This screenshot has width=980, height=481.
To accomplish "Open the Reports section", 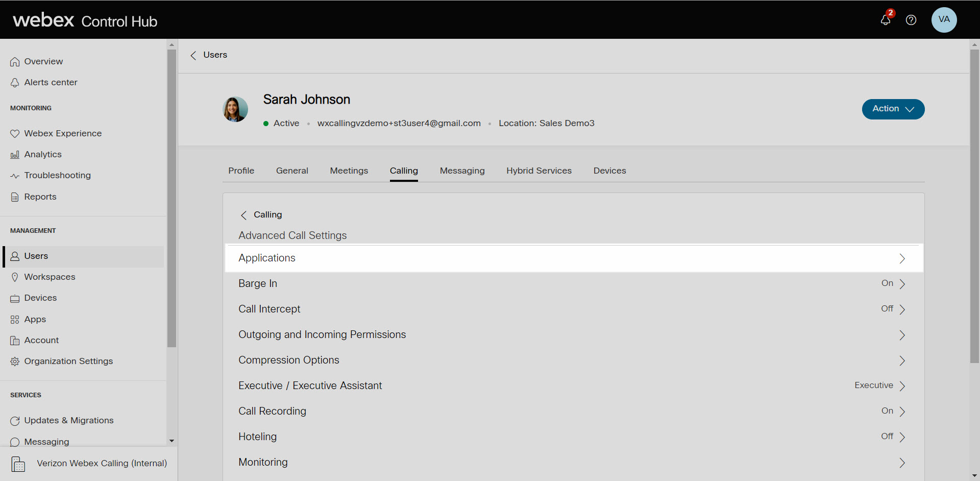I will (x=40, y=197).
